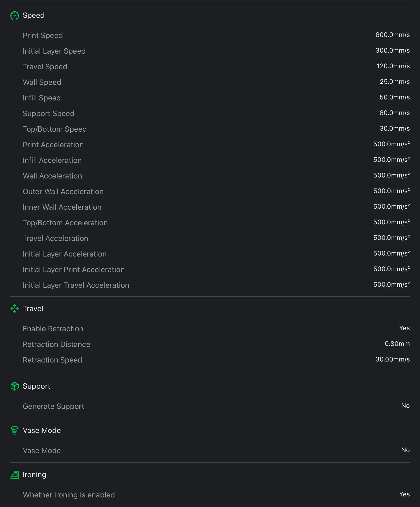This screenshot has width=420, height=507.
Task: Click the Ironing section iron icon
Action: coord(15,475)
